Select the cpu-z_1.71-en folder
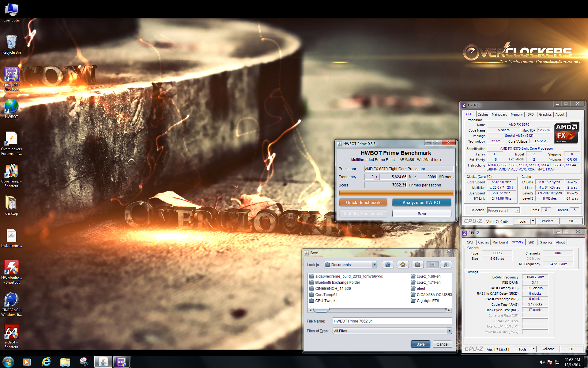This screenshot has height=368, width=588. point(426,282)
